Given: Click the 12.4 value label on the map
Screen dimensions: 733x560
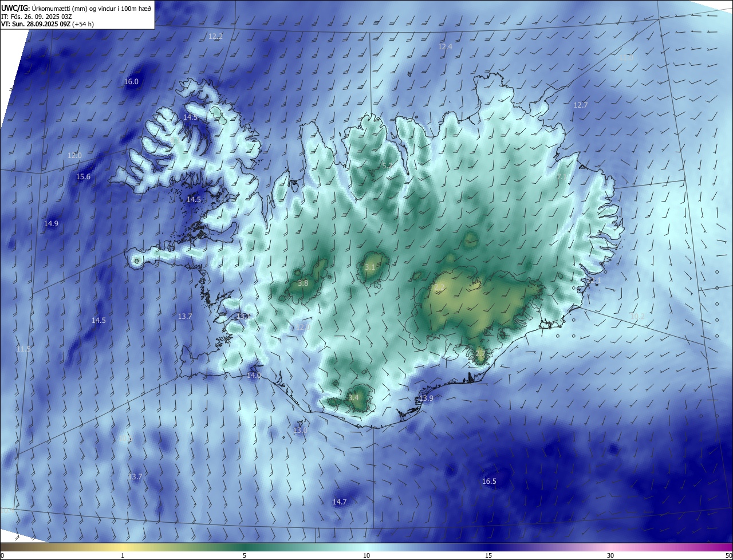Looking at the screenshot, I should [x=445, y=46].
